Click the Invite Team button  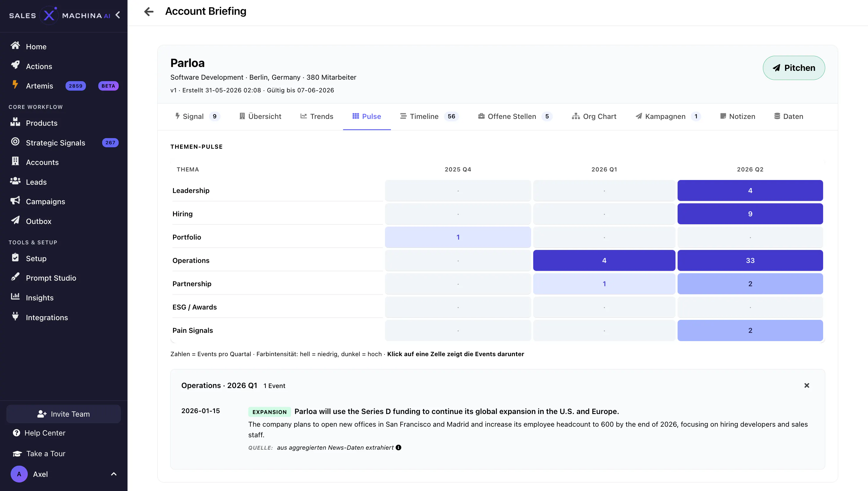(64, 414)
